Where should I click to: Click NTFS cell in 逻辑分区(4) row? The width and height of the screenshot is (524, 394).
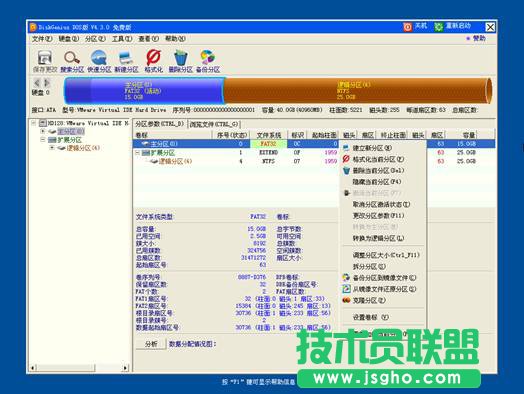(268, 161)
